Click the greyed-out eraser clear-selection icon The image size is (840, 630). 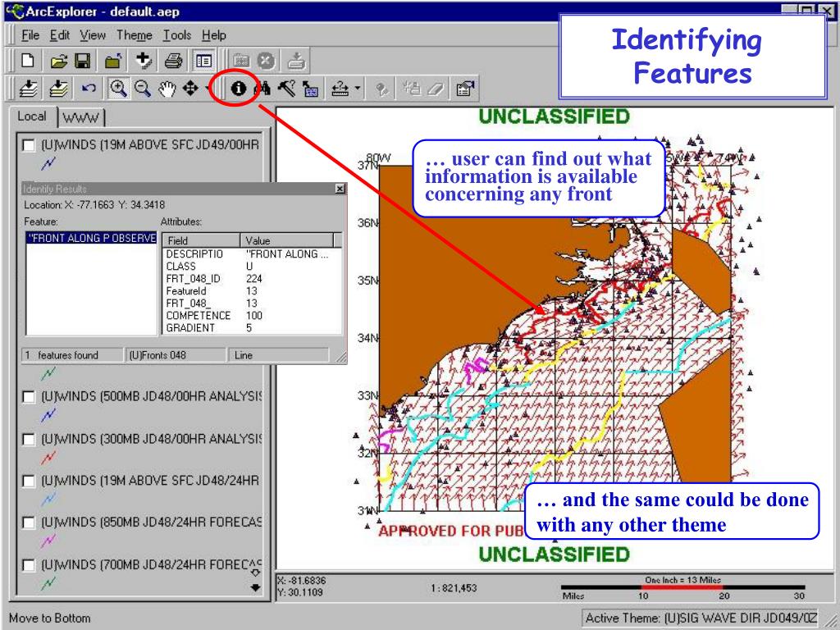436,89
